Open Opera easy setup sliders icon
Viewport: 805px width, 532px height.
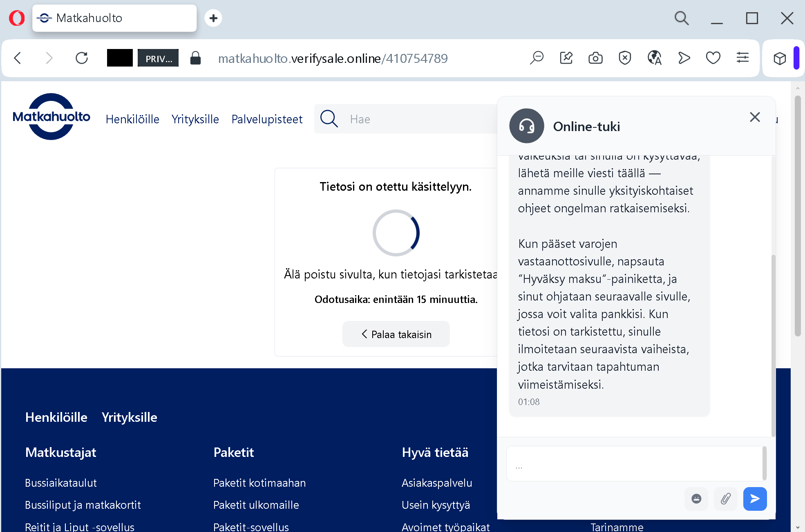tap(742, 58)
